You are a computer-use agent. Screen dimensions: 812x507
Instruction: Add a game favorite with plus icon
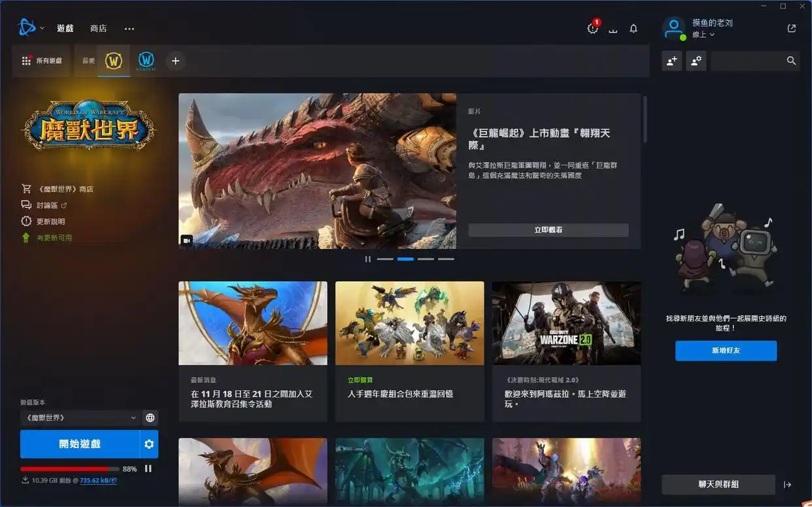[175, 61]
